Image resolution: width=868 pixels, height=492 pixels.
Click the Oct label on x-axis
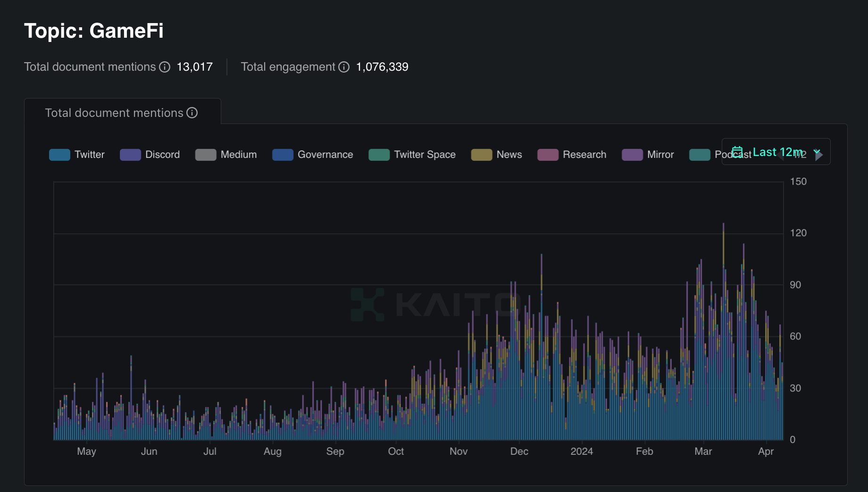pyautogui.click(x=396, y=451)
